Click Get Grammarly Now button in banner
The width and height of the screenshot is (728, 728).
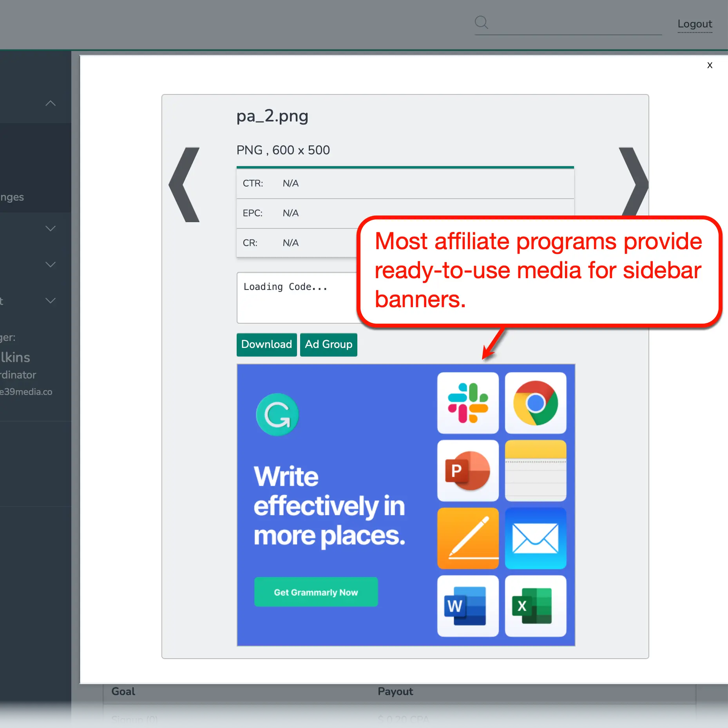(x=316, y=592)
